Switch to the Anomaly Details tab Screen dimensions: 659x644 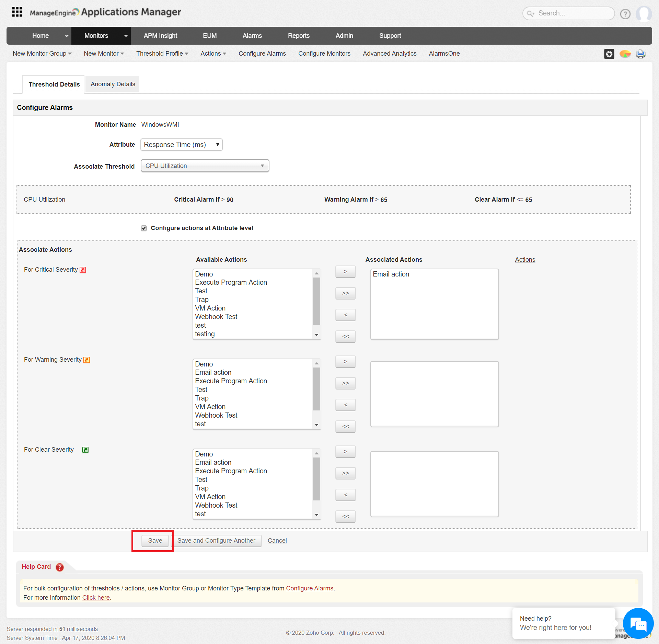113,84
